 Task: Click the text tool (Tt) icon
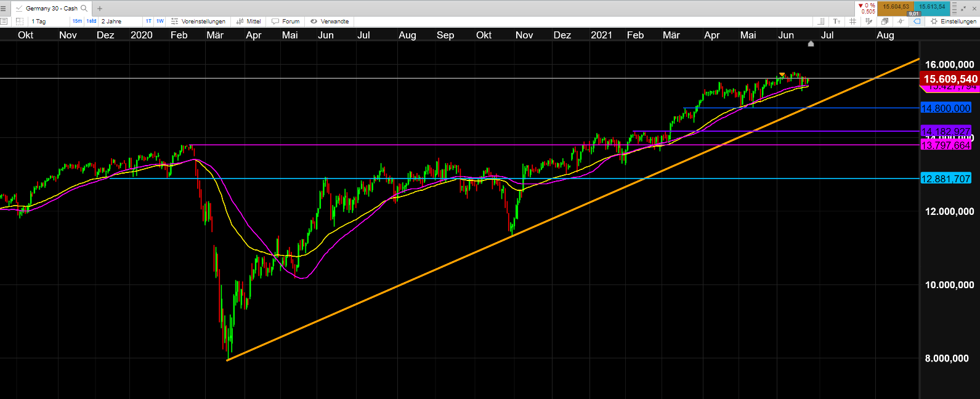click(x=837, y=22)
